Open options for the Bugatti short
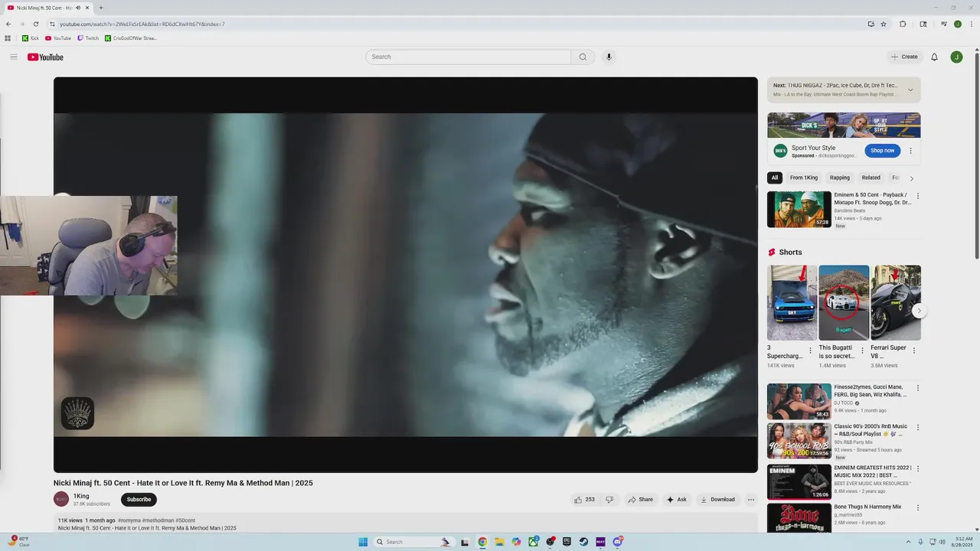Image resolution: width=980 pixels, height=551 pixels. pyautogui.click(x=862, y=350)
